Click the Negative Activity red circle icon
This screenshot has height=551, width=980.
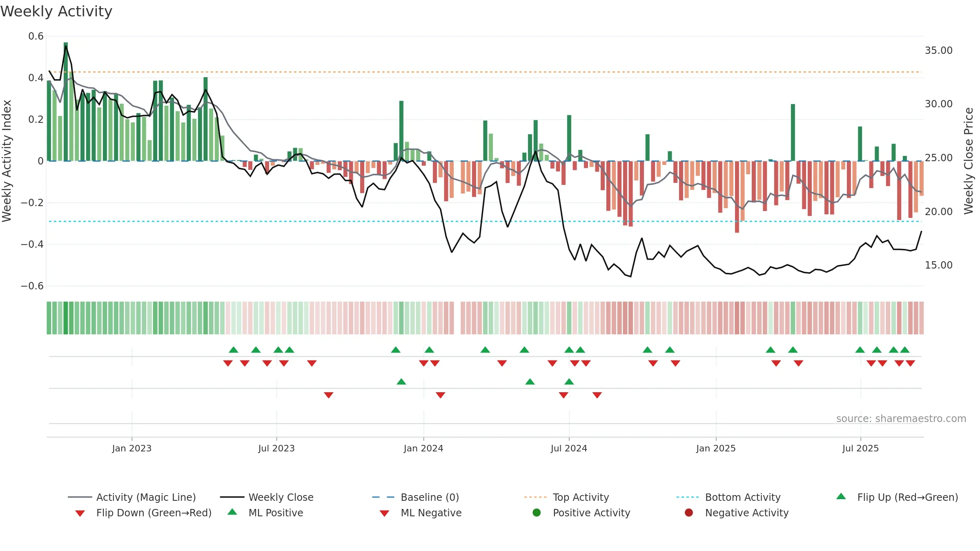coord(689,512)
